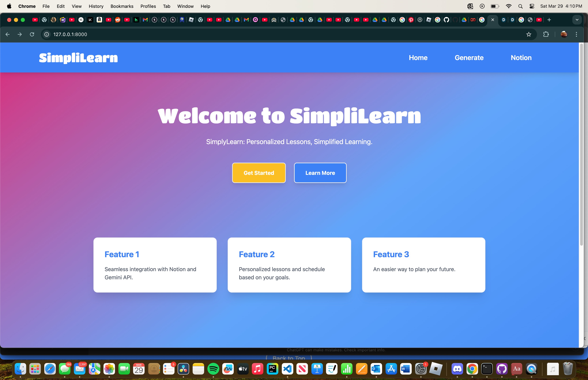Open Visual Studio Code from dock
Viewport: 588px width, 380px height.
tap(288, 369)
